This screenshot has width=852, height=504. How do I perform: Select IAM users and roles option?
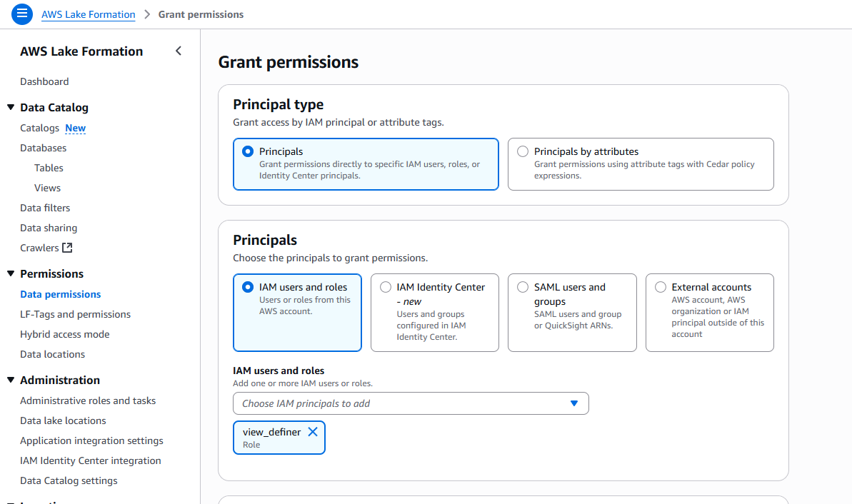(x=248, y=287)
